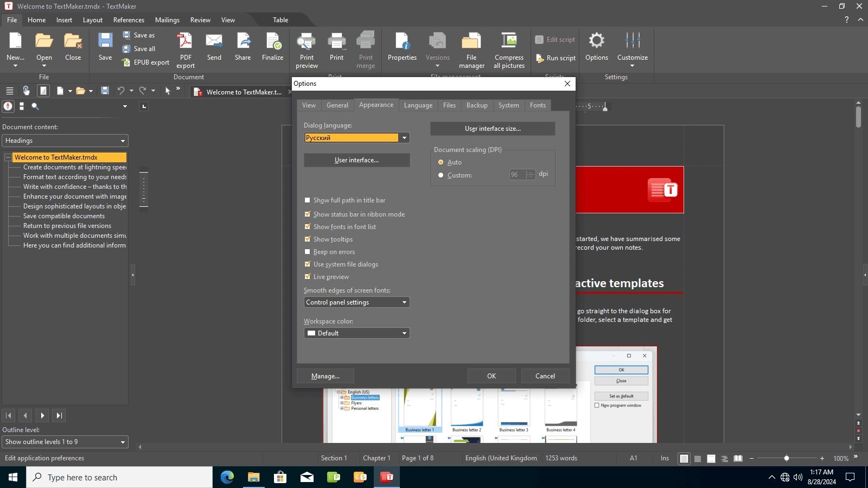This screenshot has width=868, height=488.
Task: Toggle Use system file dialogs
Action: (308, 264)
